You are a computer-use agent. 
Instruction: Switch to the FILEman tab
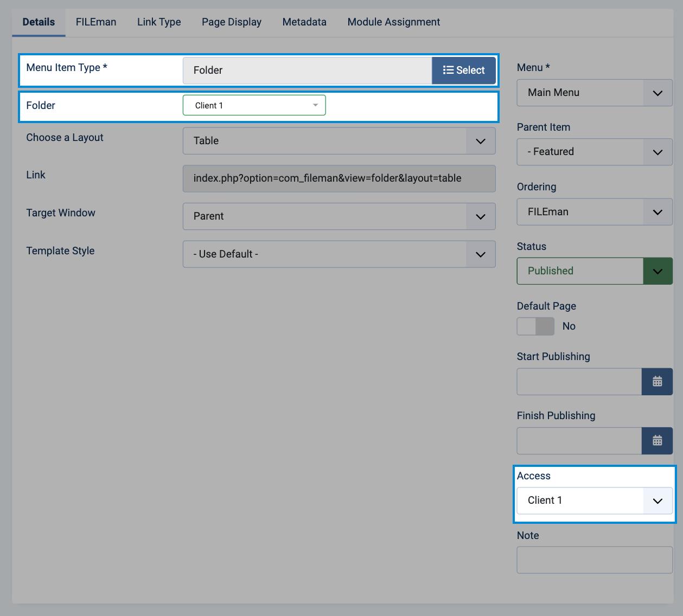point(96,22)
